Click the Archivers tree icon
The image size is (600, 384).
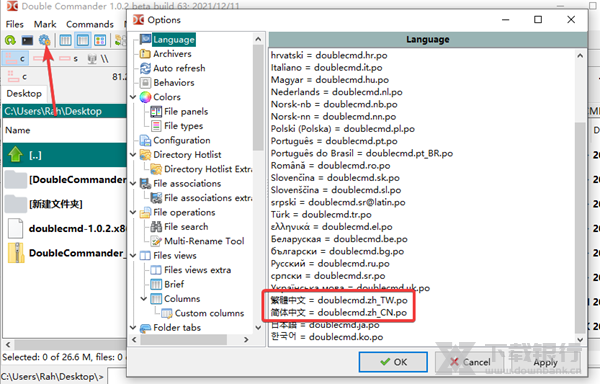coord(145,54)
